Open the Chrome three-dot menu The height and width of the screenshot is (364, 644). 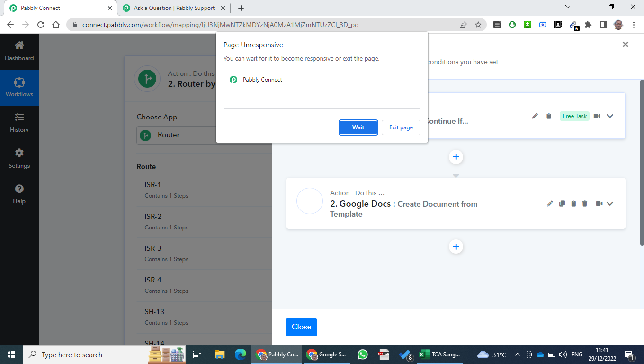pyautogui.click(x=634, y=25)
